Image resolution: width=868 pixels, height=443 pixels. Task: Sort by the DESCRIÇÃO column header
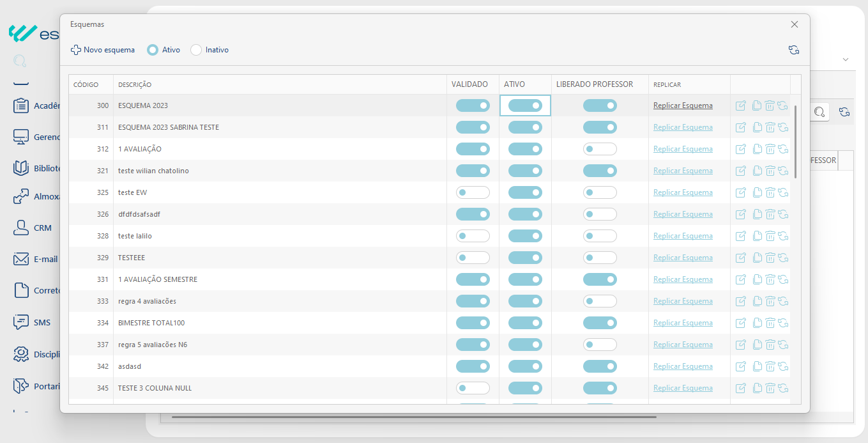click(x=135, y=84)
